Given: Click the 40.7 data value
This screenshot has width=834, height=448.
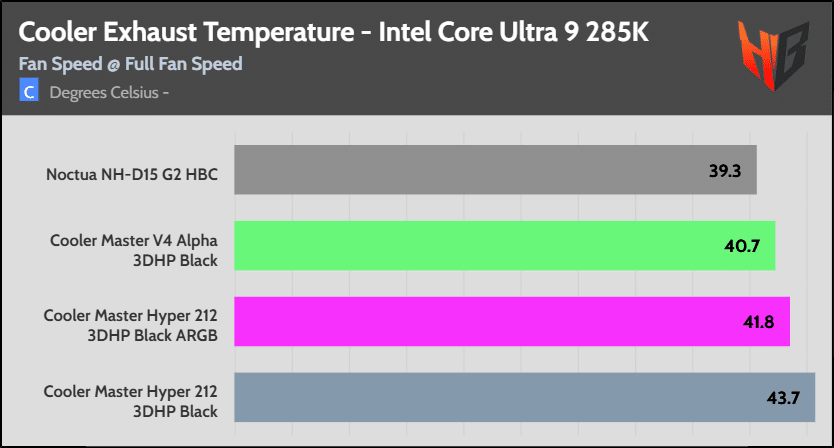Looking at the screenshot, I should coord(743,247).
